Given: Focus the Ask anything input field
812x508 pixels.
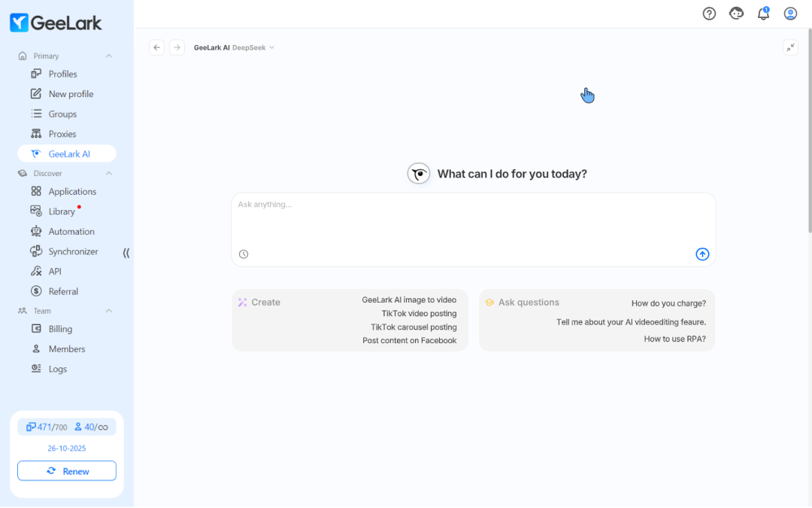Looking at the screenshot, I should [473, 218].
